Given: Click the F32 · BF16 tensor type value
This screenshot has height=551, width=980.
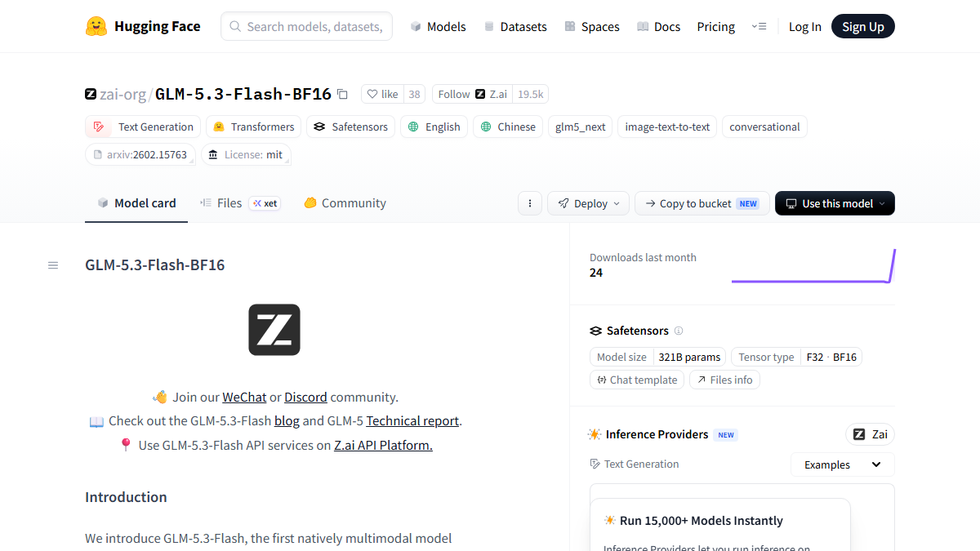Looking at the screenshot, I should tap(831, 357).
